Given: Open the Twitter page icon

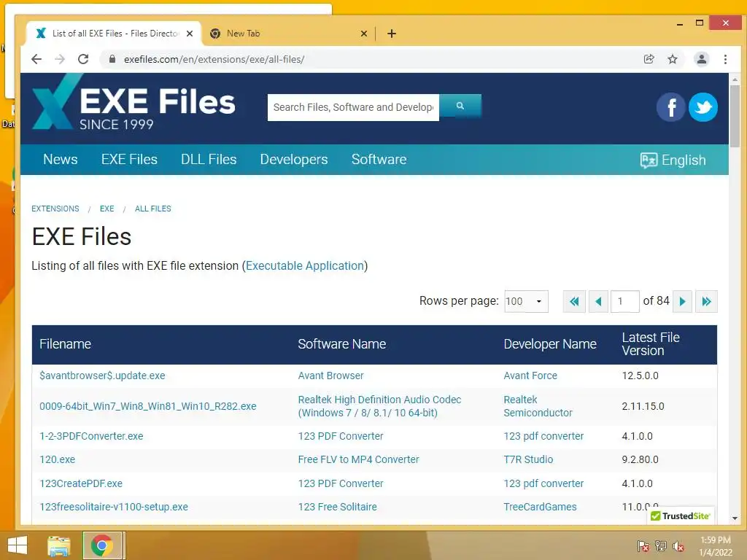Looking at the screenshot, I should pyautogui.click(x=703, y=107).
